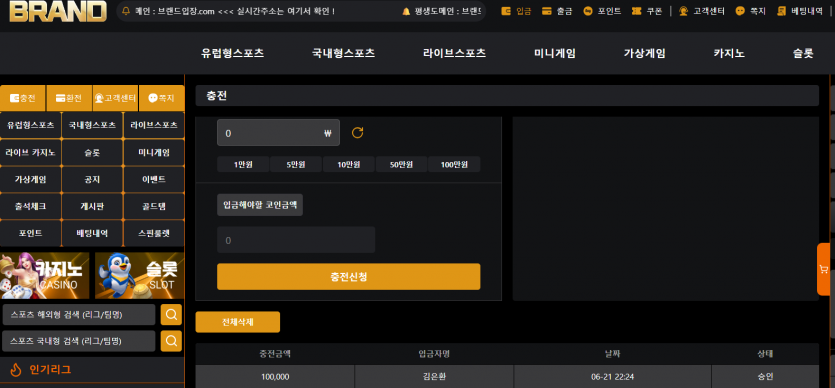
Task: Open the orange shopping cart side tab
Action: point(824,269)
